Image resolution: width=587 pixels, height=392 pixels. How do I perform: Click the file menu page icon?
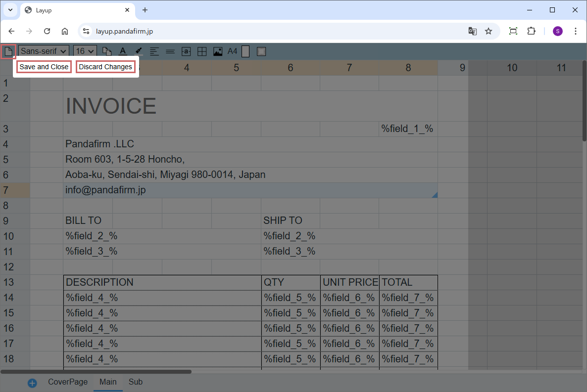[8, 51]
